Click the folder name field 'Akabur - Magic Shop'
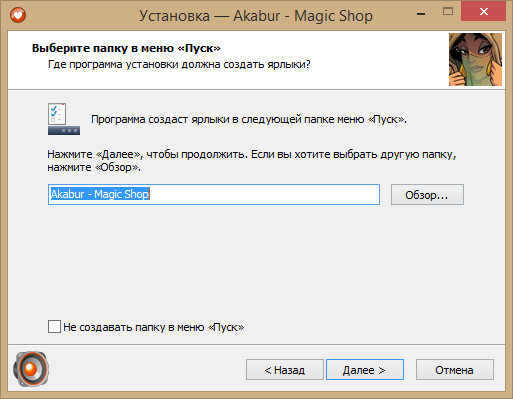Image resolution: width=513 pixels, height=399 pixels. (214, 194)
